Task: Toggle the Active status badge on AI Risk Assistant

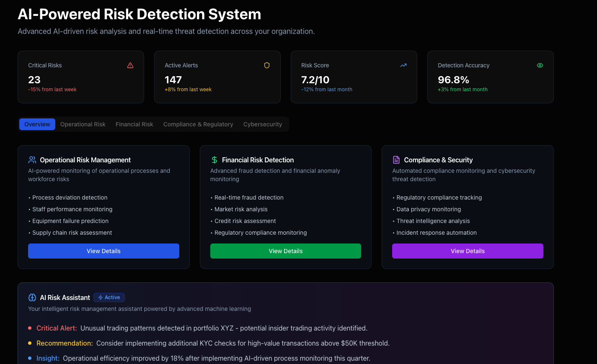Action: (x=109, y=297)
